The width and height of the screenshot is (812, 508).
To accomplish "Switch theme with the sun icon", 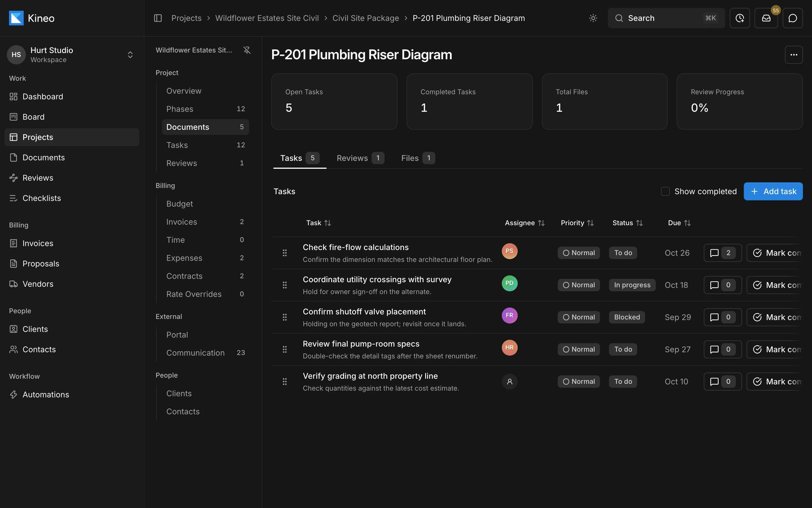I will [x=593, y=18].
